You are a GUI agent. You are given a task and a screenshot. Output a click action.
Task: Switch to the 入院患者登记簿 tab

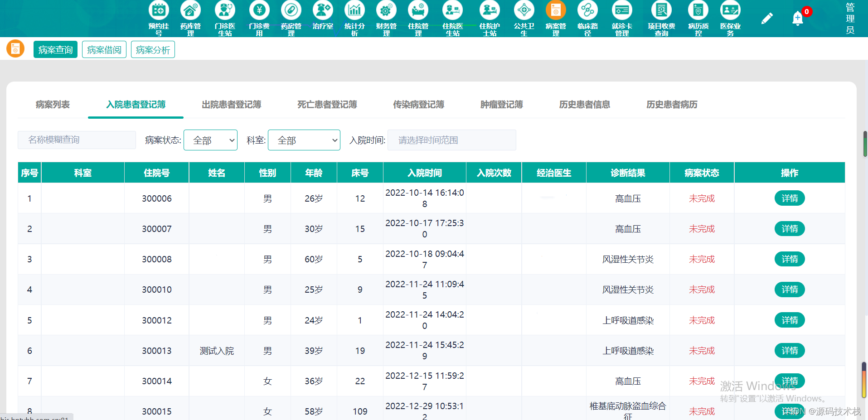click(x=136, y=105)
